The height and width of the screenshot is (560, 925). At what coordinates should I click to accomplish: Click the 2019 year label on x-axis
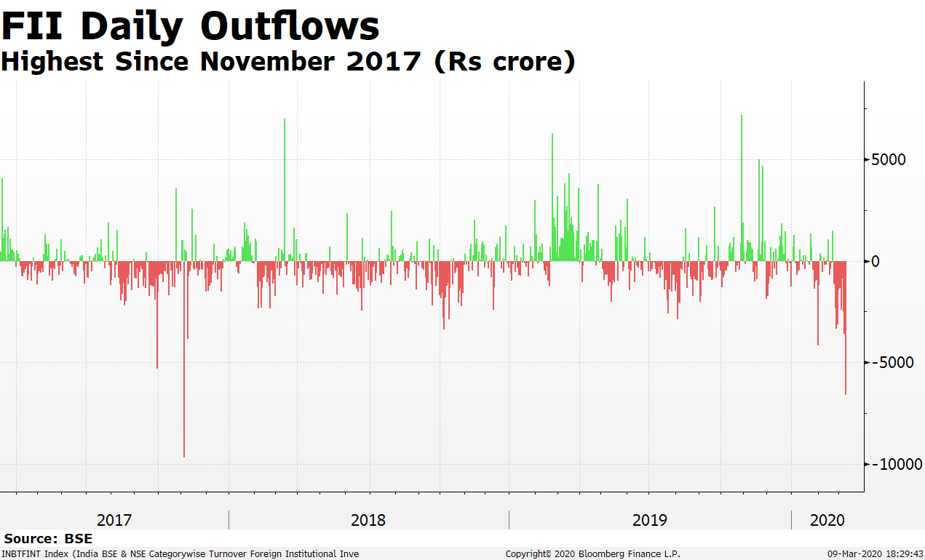[650, 520]
